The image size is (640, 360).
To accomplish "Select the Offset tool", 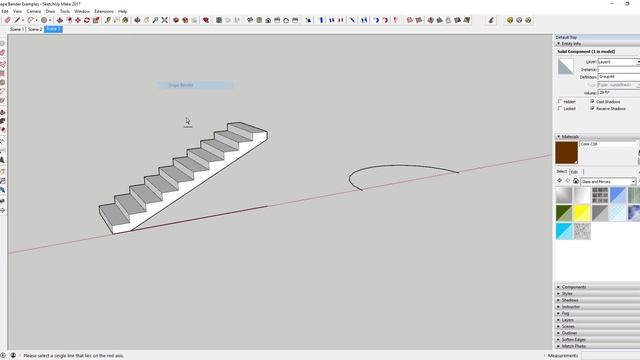I will (x=69, y=20).
